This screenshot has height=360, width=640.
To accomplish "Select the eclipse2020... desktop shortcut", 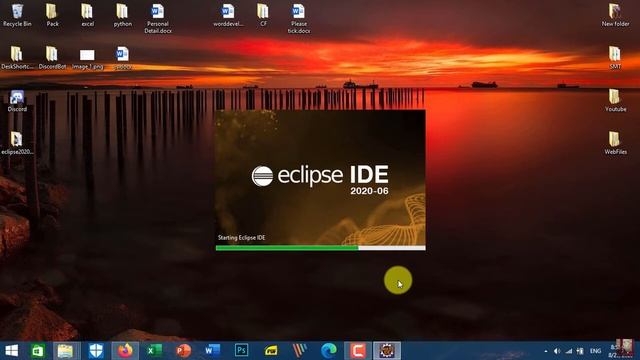I will 17,143.
